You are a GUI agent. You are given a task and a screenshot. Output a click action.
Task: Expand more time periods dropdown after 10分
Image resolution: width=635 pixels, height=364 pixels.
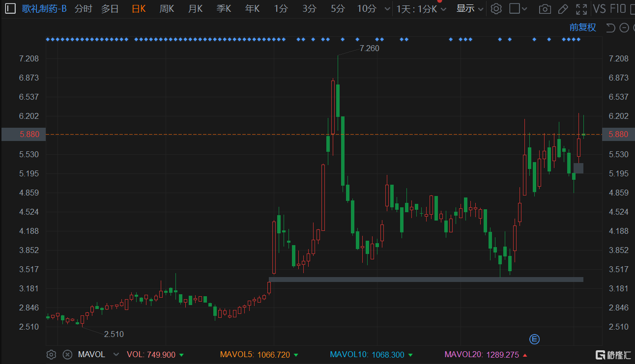coord(387,9)
